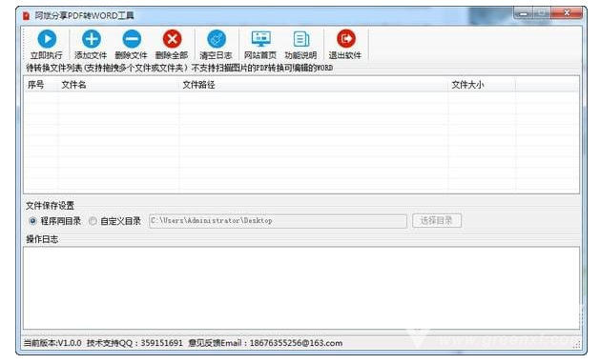
Task: Add a file with 添加文件 icon
Action: [91, 39]
